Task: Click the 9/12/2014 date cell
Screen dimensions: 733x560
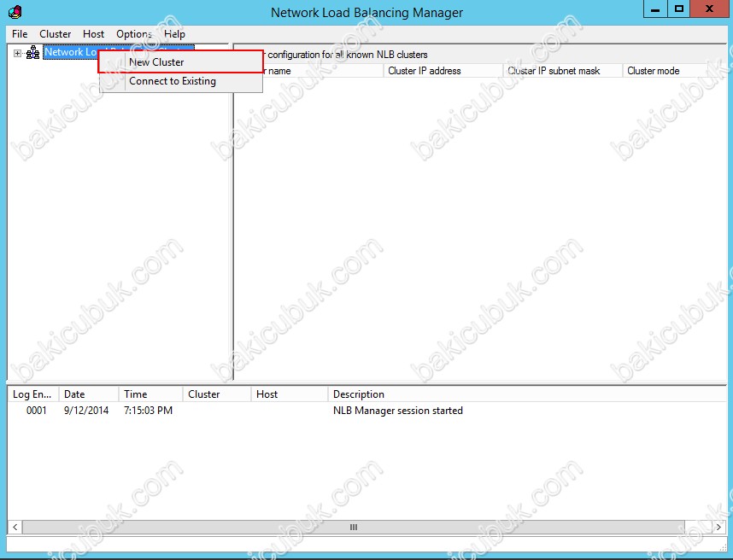Action: point(86,411)
